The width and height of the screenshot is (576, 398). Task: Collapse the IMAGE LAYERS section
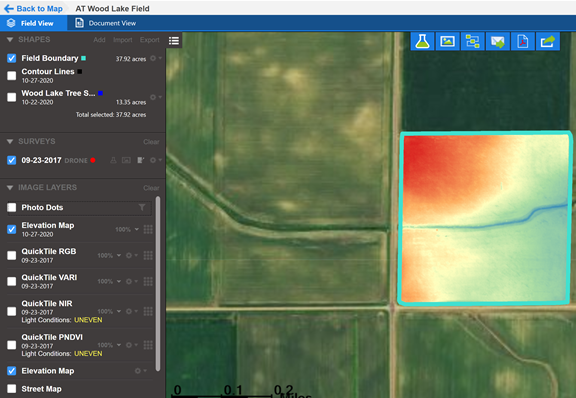10,187
